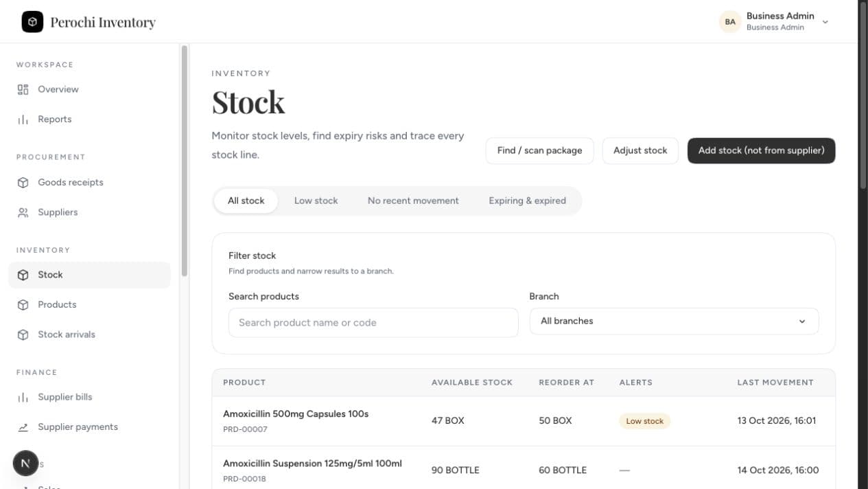
Task: Click the AVAILABLE STOCK column header
Action: pyautogui.click(x=472, y=383)
